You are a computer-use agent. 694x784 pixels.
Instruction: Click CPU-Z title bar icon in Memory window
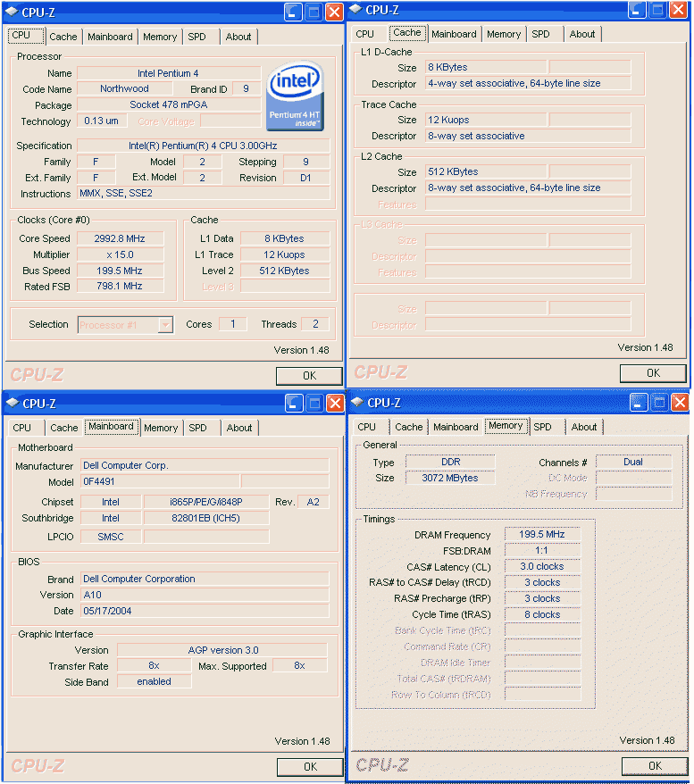pos(357,402)
